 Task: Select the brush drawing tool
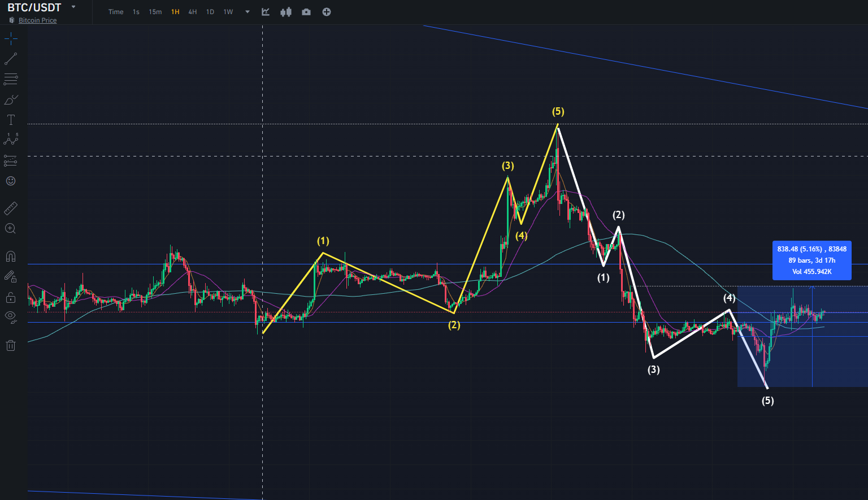(x=11, y=100)
